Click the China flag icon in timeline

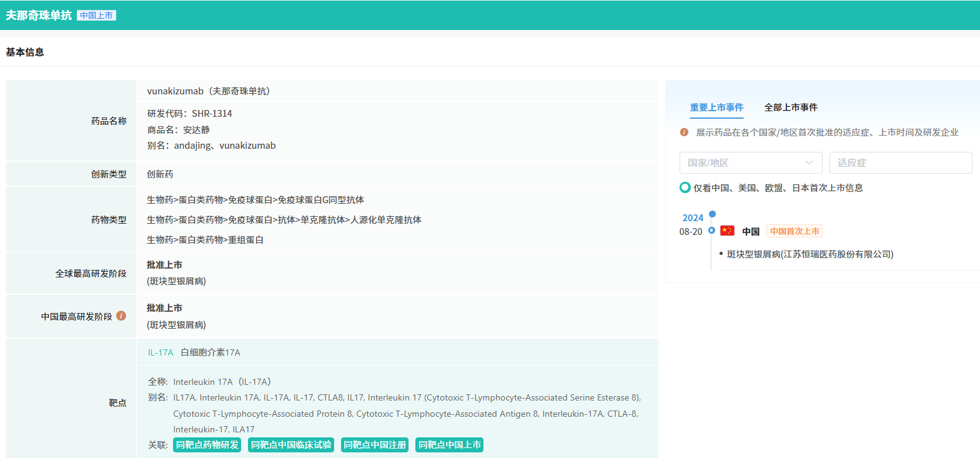coord(727,231)
